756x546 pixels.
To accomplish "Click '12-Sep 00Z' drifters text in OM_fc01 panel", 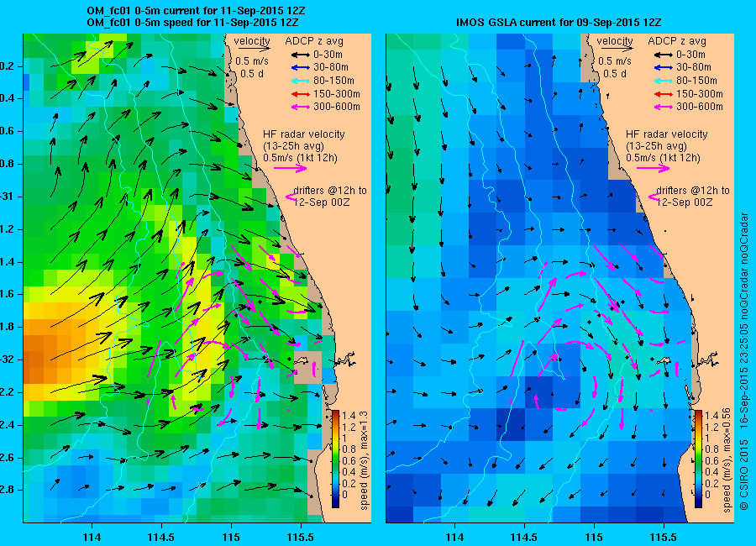I will point(322,202).
